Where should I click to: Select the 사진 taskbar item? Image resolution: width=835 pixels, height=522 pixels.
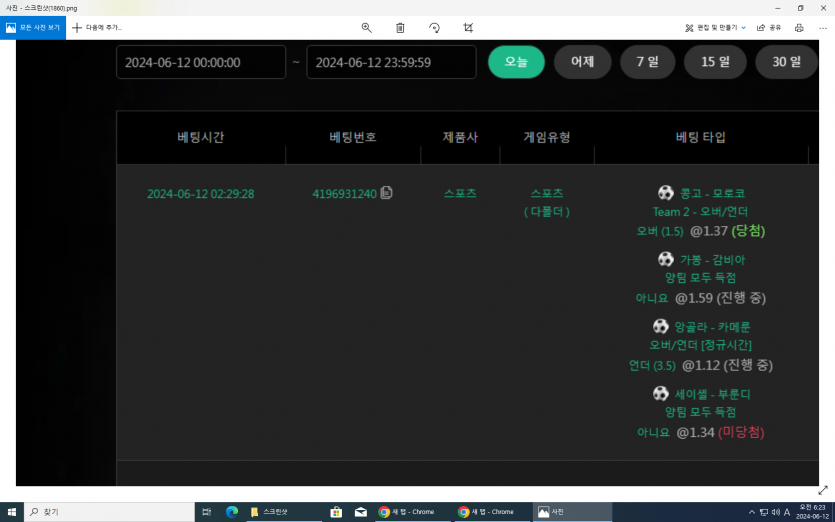click(572, 512)
